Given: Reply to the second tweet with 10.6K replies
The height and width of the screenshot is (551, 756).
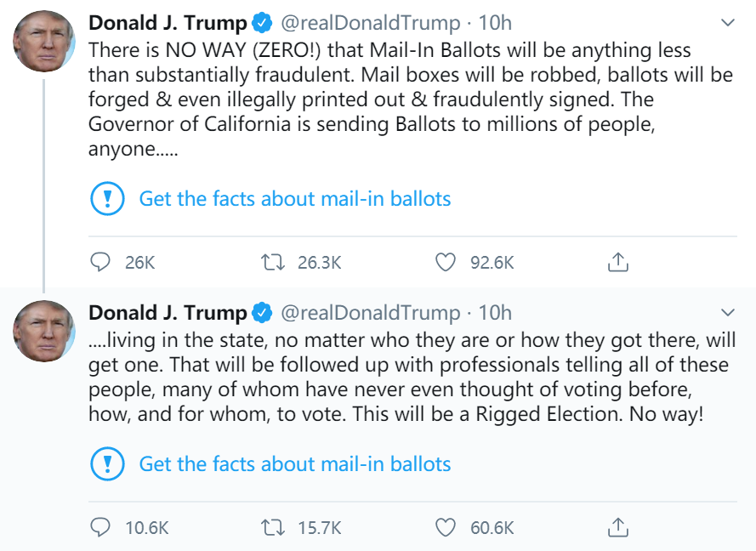Looking at the screenshot, I should [x=101, y=527].
